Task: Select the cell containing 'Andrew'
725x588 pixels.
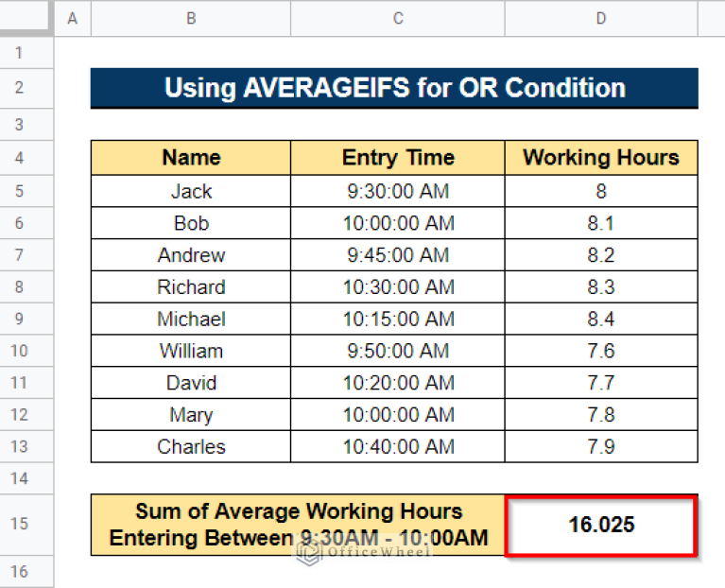Action: [191, 254]
